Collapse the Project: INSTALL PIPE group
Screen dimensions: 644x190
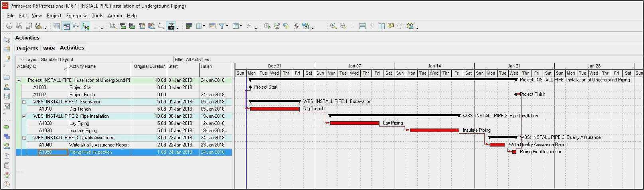click(x=18, y=80)
